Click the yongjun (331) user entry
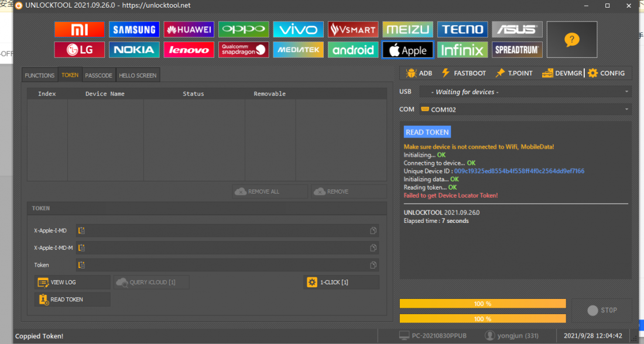This screenshot has width=644, height=344. point(512,335)
